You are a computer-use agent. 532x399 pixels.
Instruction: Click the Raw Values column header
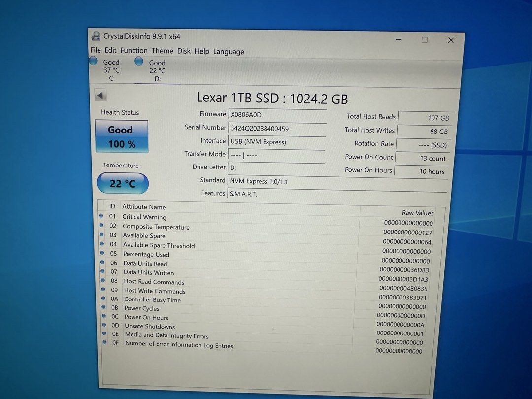[418, 213]
